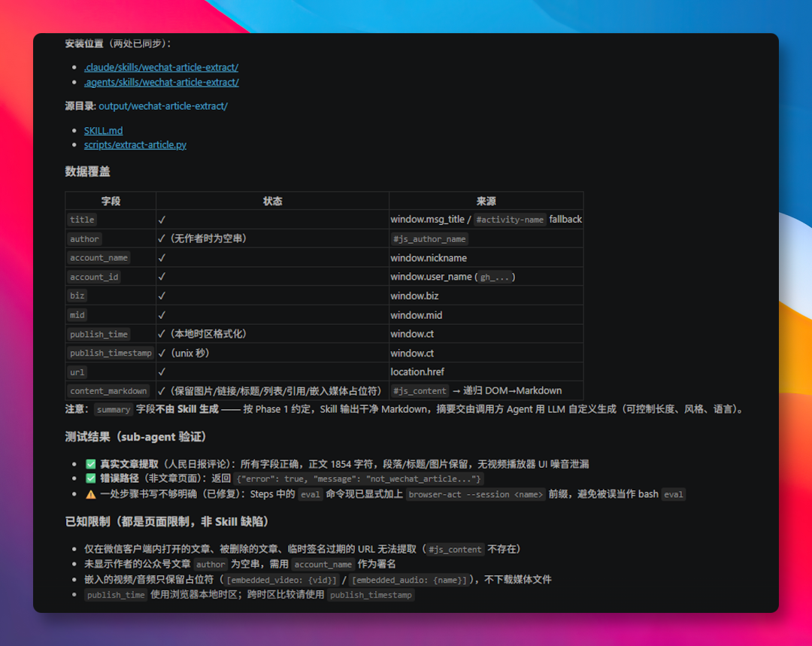Click the author field code tag in table

click(84, 239)
